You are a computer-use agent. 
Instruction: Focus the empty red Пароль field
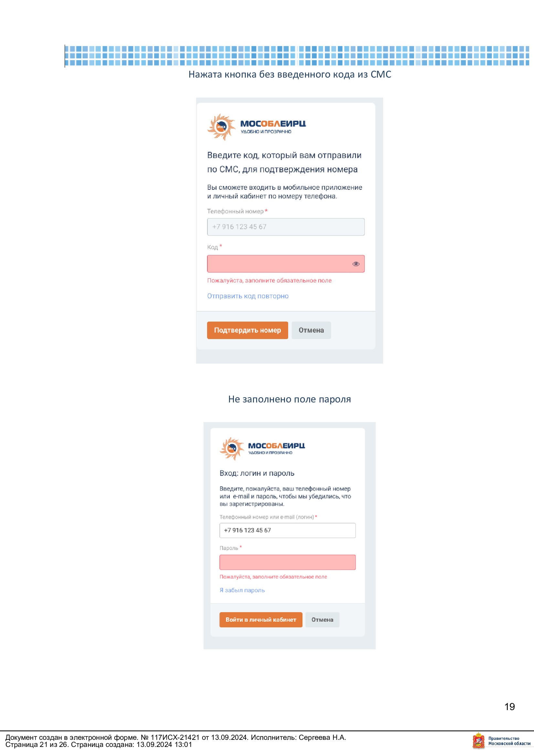point(288,562)
